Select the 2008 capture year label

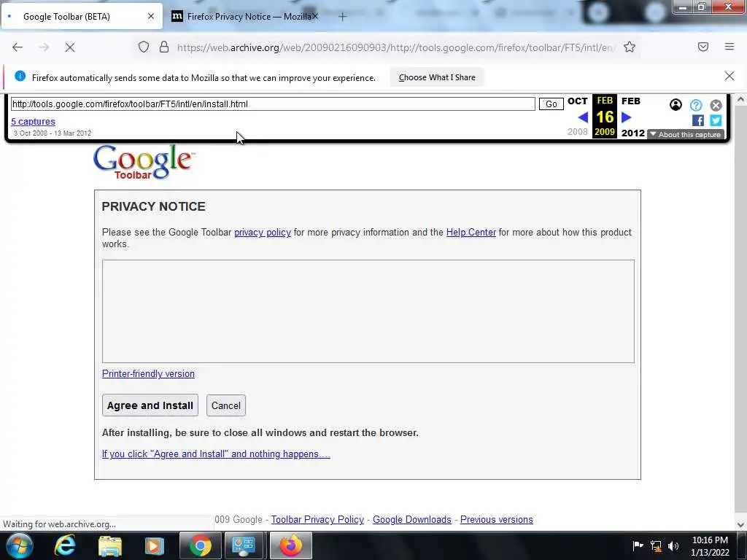tap(578, 132)
